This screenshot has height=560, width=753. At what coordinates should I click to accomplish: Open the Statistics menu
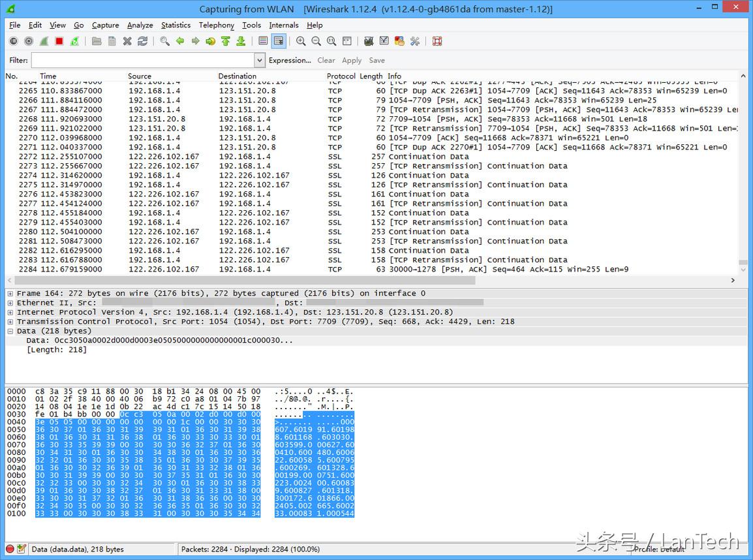176,25
